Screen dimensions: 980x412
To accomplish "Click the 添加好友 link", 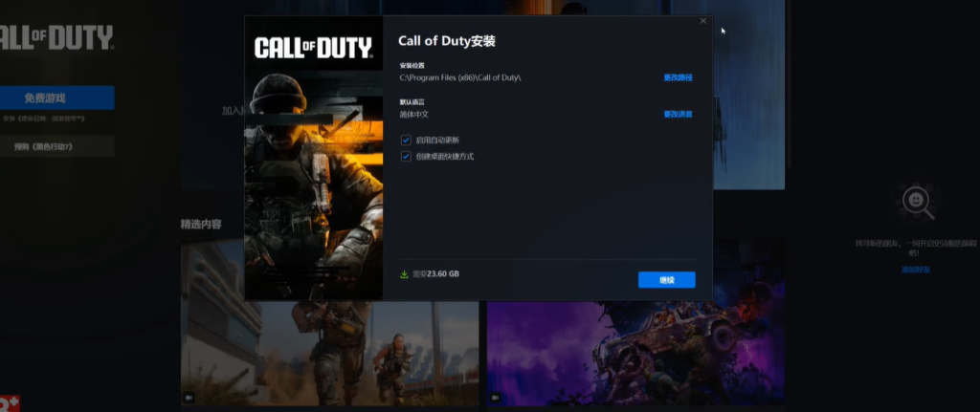I will [915, 270].
